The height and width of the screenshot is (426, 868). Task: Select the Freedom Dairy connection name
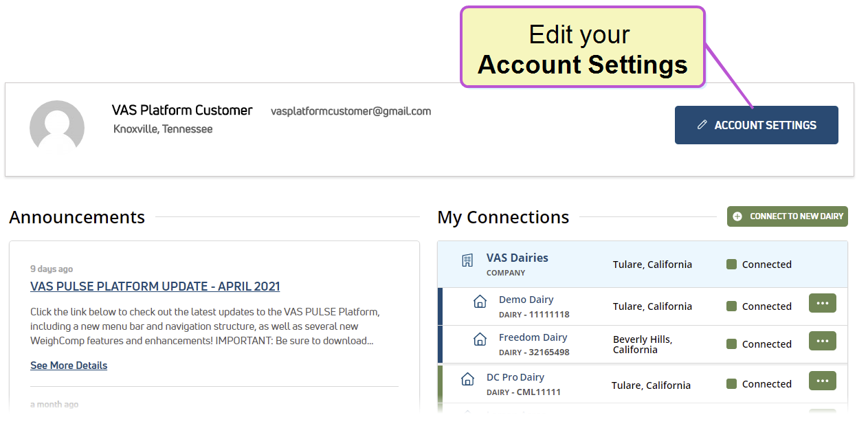pyautogui.click(x=533, y=337)
